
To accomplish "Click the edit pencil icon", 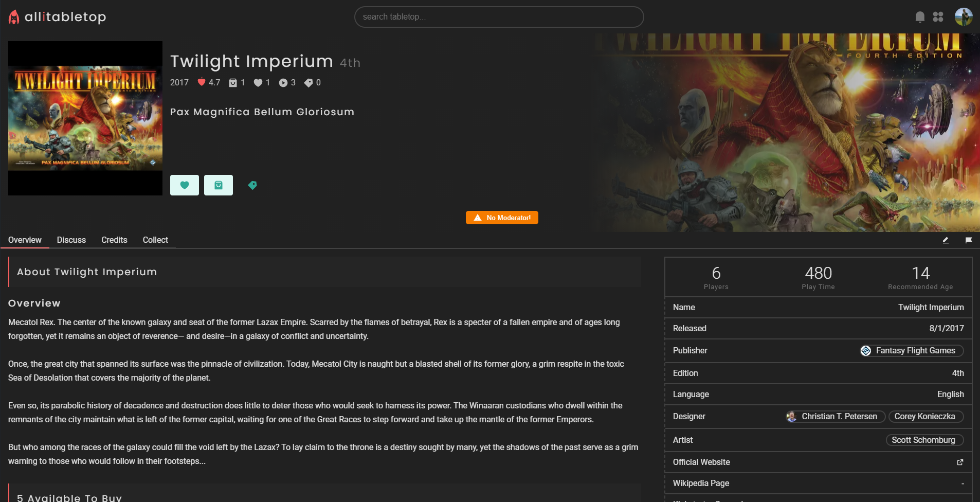I will 946,240.
